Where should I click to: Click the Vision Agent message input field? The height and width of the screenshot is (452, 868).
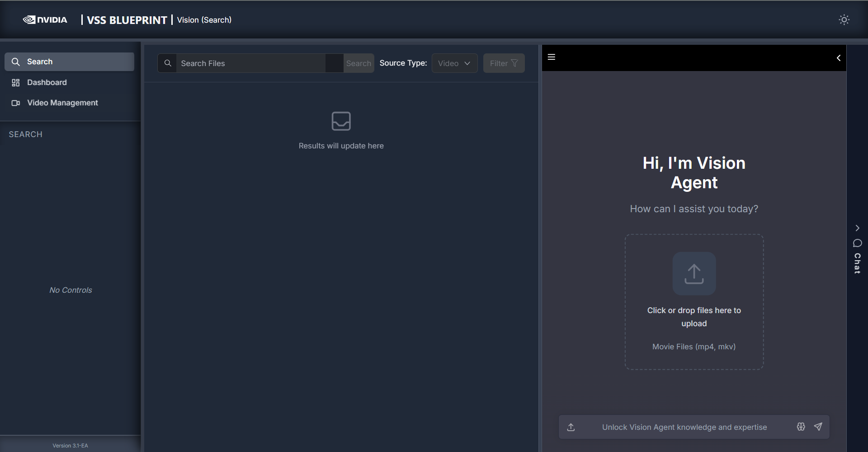[x=684, y=427]
